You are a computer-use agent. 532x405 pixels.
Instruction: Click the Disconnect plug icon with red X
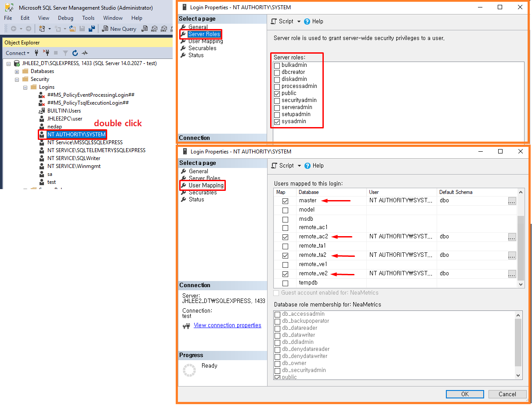(x=46, y=53)
